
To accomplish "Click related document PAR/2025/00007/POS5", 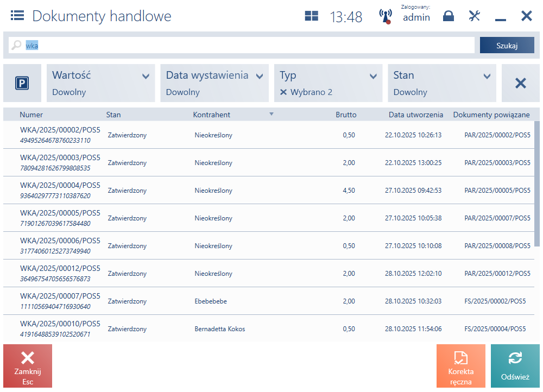I will 497,218.
